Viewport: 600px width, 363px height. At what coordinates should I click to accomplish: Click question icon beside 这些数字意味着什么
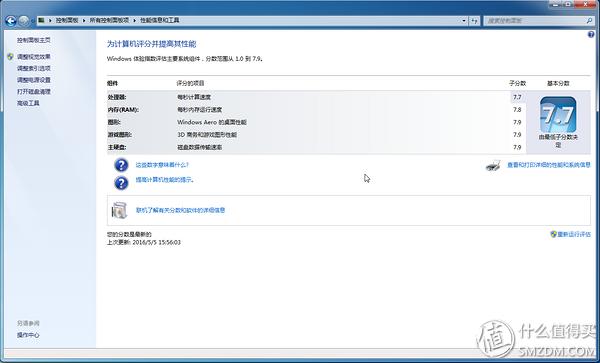(121, 165)
